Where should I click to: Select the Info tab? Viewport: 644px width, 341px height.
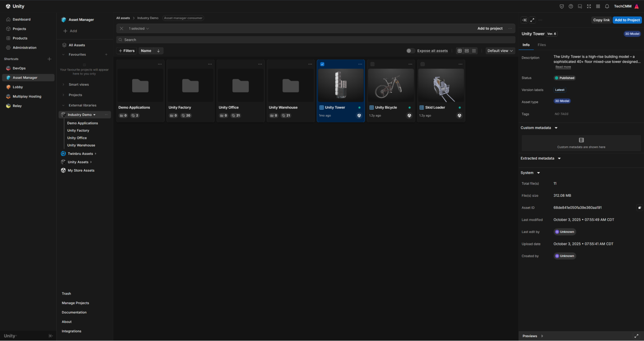526,45
